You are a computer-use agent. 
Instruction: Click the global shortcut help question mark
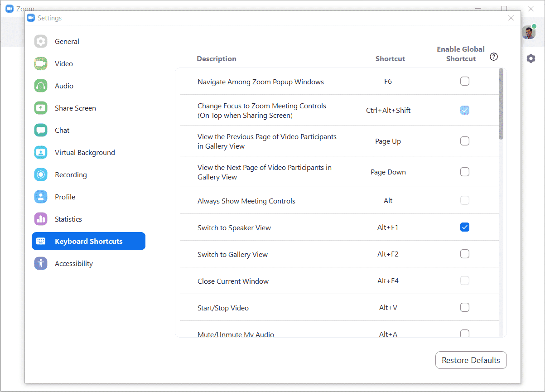494,57
